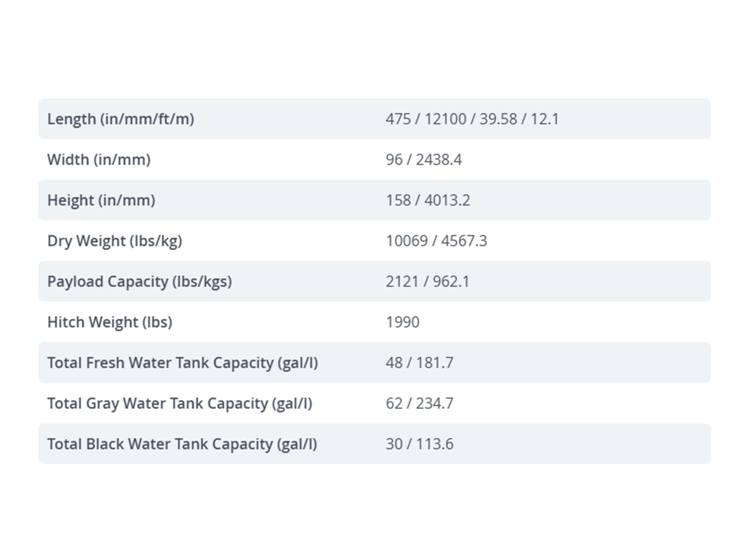Click the Hitch Weight (lbs) label

[x=110, y=322]
